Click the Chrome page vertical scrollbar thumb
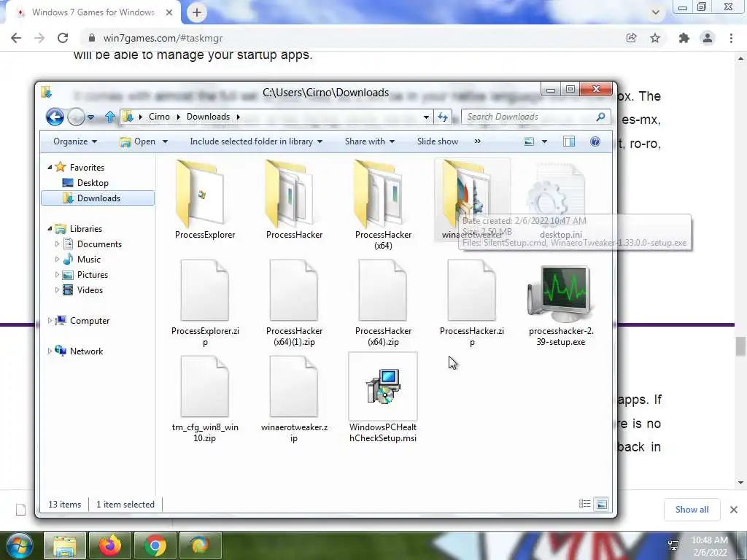 pyautogui.click(x=740, y=346)
